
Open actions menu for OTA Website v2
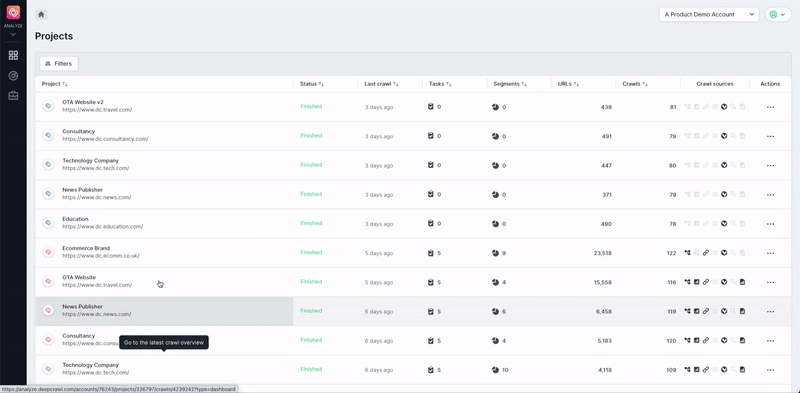point(770,107)
